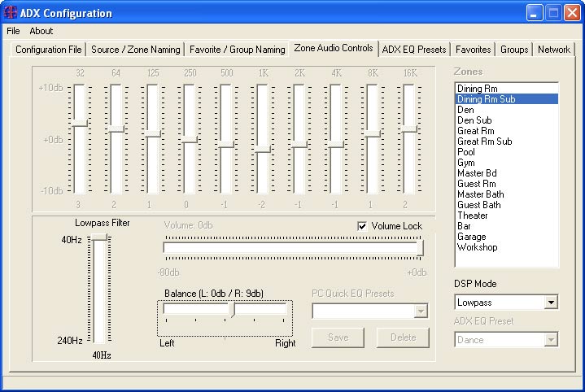Click the ADX application icon in title bar
The image size is (585, 392).
click(x=10, y=12)
